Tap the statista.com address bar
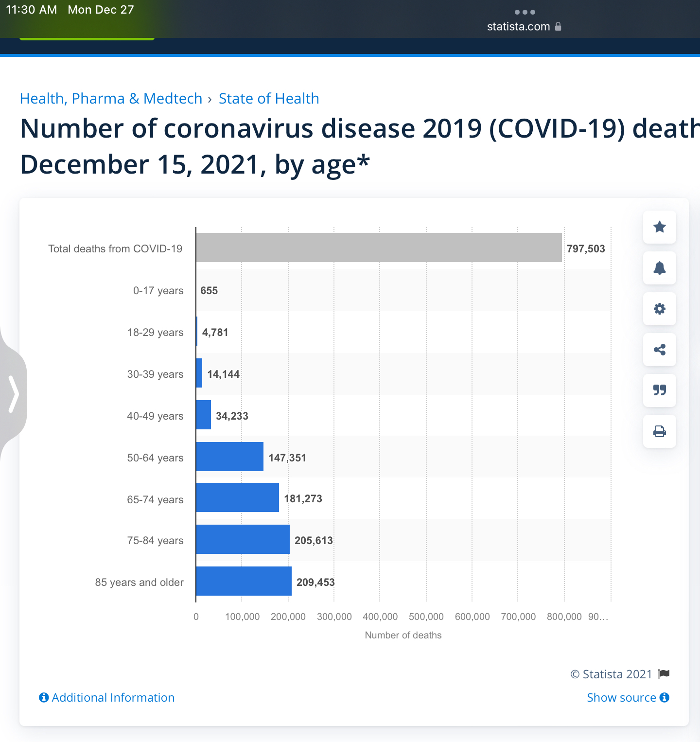The height and width of the screenshot is (742, 700). (x=518, y=27)
